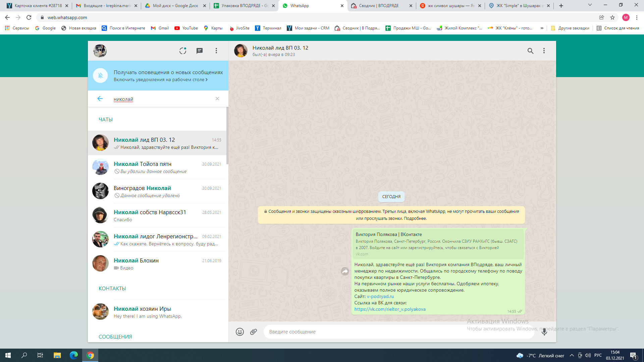Open left panel three-dot menu

[216, 51]
